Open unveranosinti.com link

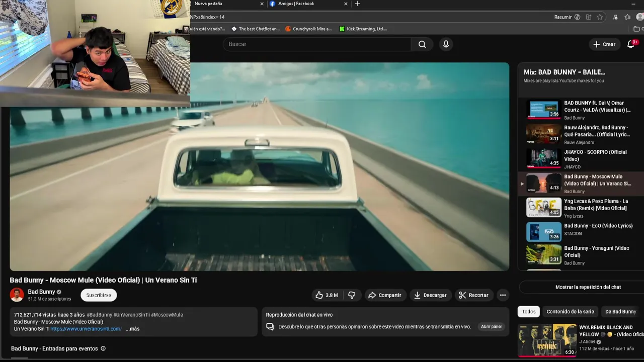(86, 329)
